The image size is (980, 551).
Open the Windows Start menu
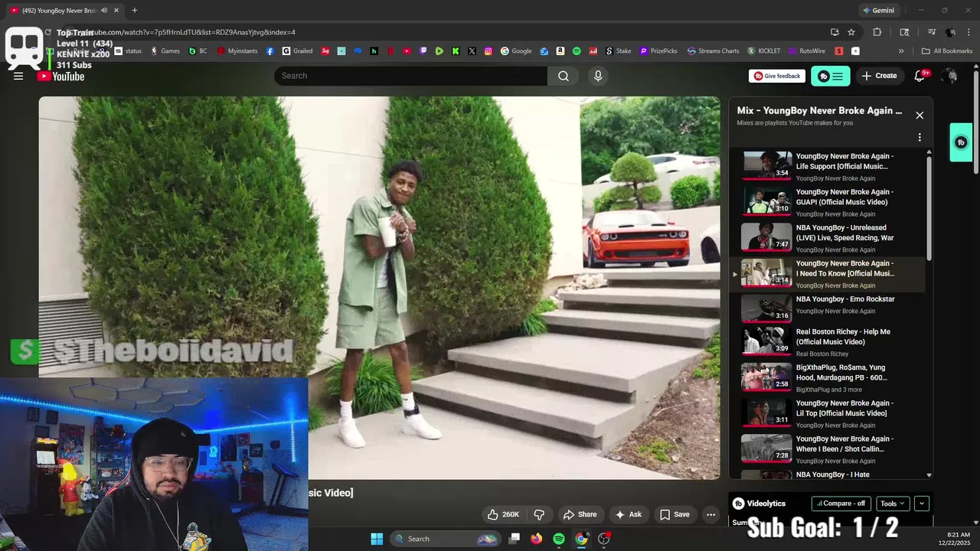click(377, 539)
